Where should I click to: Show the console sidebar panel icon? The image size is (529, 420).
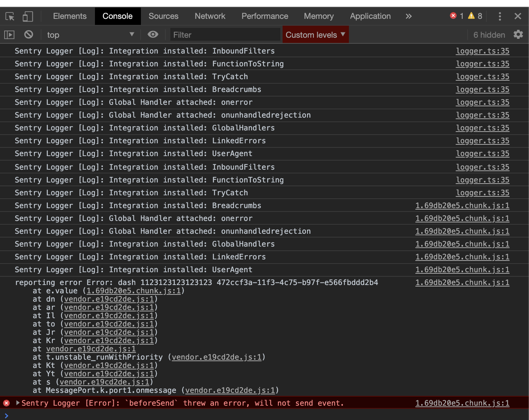(9, 34)
